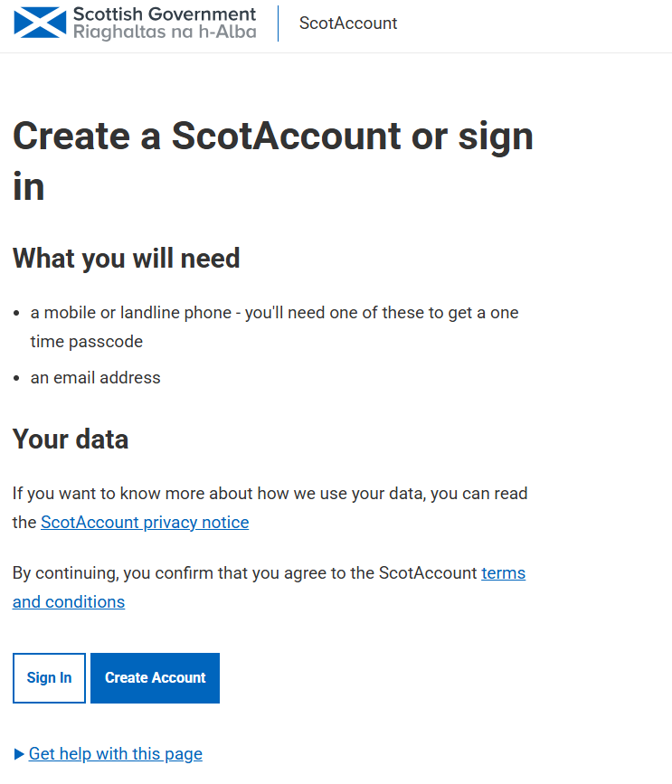Open the 'and conditions' link text
Screen dimensions: 672x784
(x=69, y=601)
